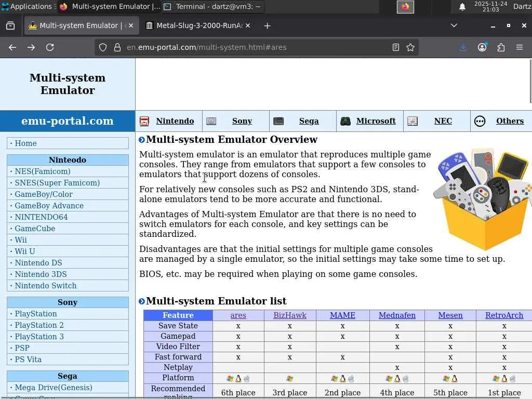The image size is (532, 399).
Task: Open Firefox View icon in tab bar
Action: coord(10,26)
